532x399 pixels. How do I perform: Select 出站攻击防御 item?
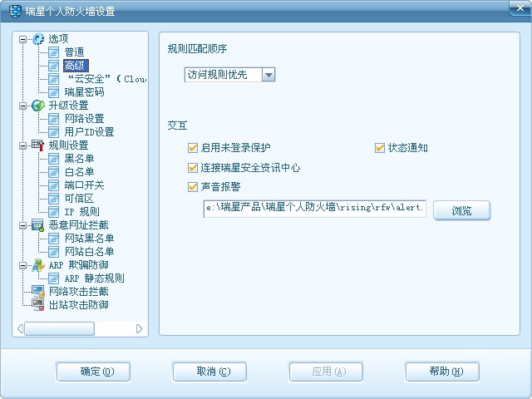click(78, 305)
